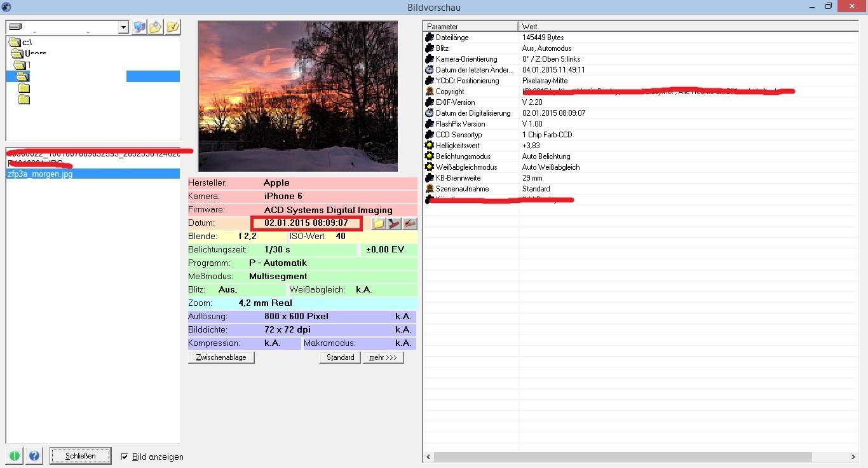This screenshot has width=868, height=468.
Task: Click the green exclamation info icon
Action: [x=14, y=456]
